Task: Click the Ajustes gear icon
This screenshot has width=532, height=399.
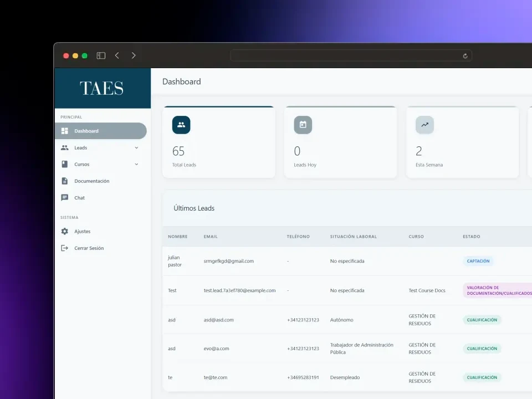Action: click(x=64, y=232)
